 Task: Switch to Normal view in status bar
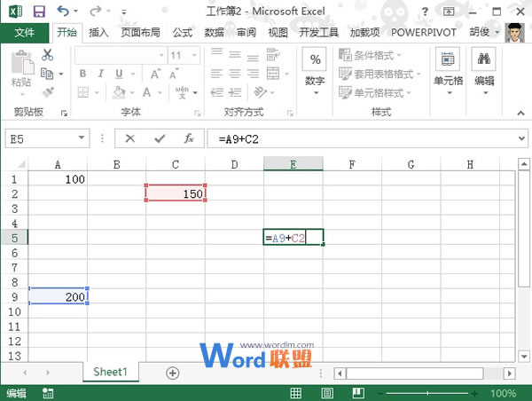tap(296, 393)
